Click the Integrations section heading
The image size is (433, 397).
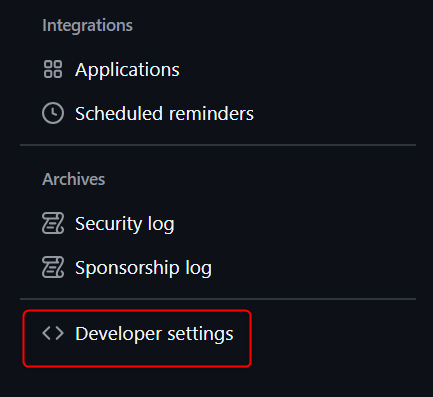pos(87,25)
